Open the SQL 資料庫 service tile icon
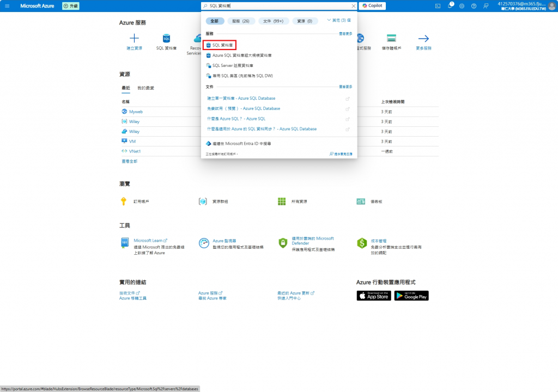This screenshot has height=392, width=558. pos(166,38)
